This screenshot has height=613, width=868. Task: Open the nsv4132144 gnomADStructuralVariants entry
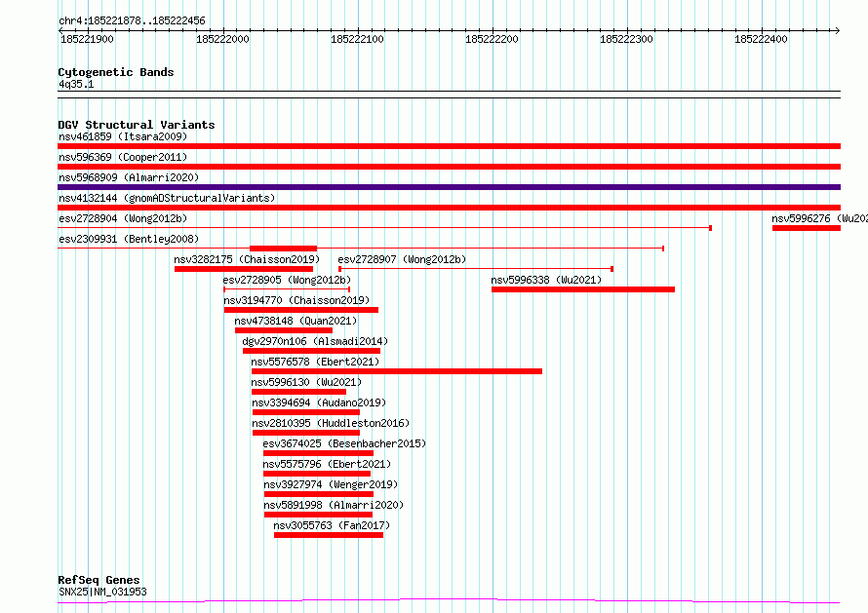[x=166, y=198]
